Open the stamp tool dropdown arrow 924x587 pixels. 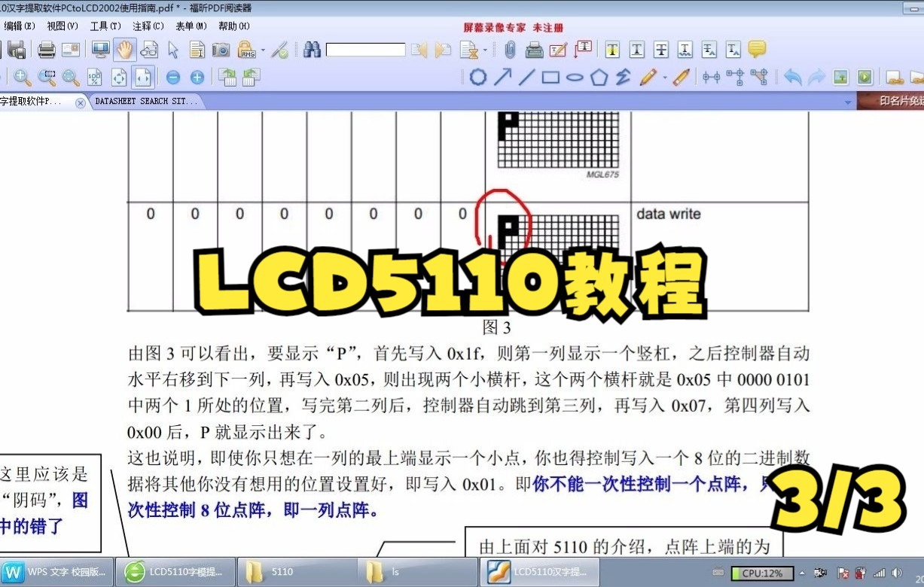click(486, 49)
